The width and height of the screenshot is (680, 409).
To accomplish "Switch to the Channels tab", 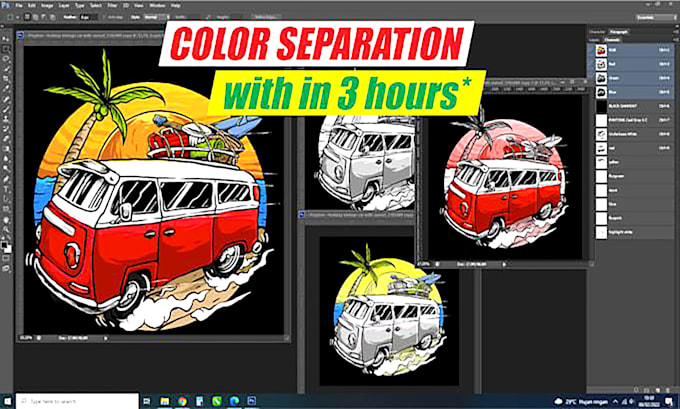I will [x=612, y=39].
